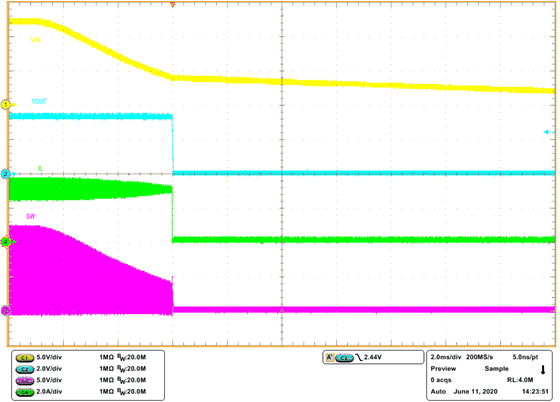
Task: Click the 2.44V trigger level value
Action: click(372, 357)
